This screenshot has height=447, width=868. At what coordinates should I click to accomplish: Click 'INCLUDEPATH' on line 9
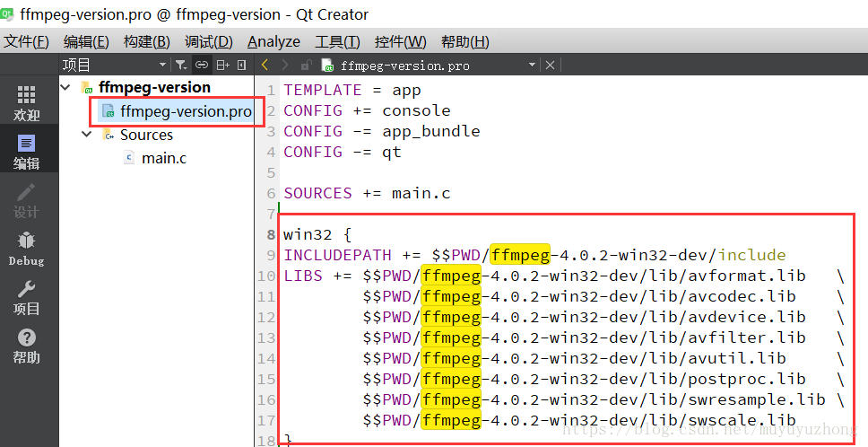coord(337,255)
